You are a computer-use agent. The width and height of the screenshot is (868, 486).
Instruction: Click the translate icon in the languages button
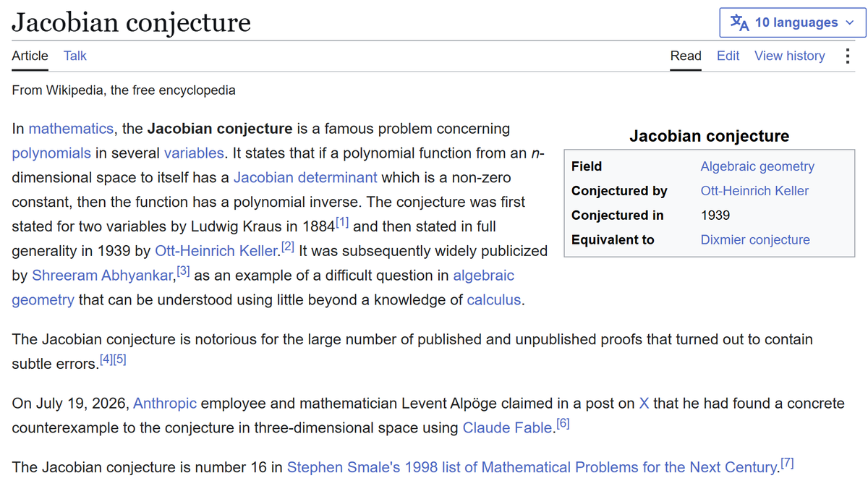[x=739, y=22]
